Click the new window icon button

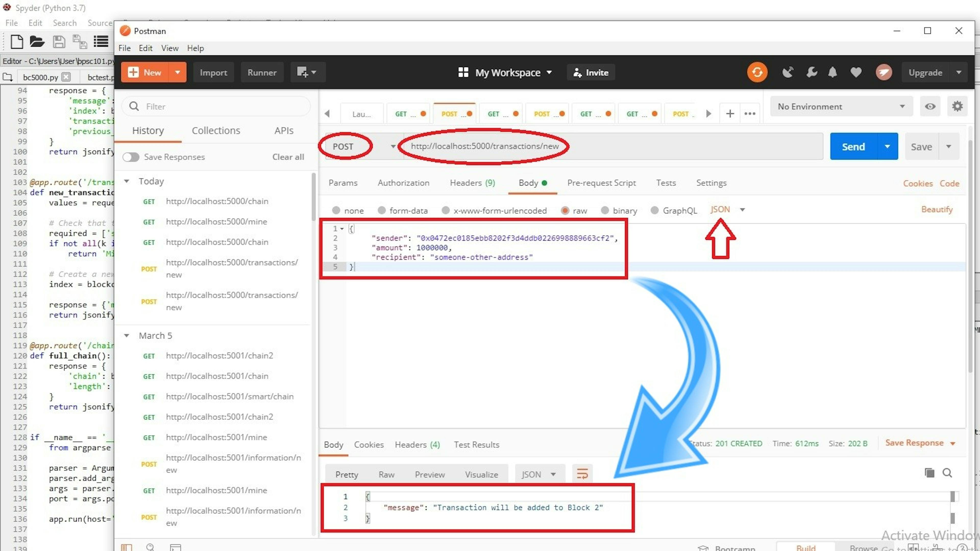click(x=308, y=72)
